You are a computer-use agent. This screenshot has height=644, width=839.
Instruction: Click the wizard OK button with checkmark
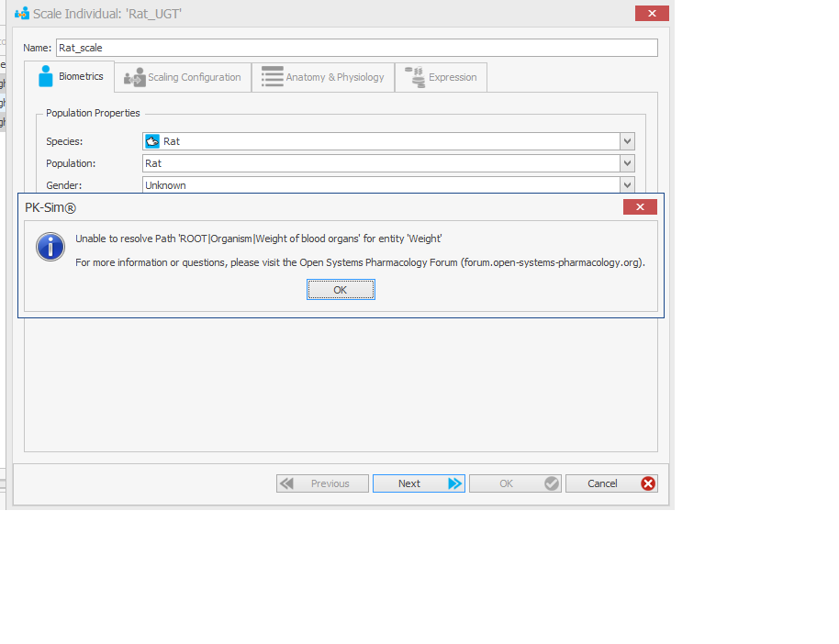tap(515, 483)
